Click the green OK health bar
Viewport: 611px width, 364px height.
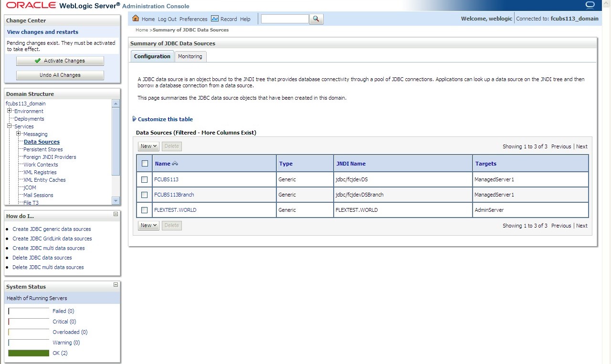coord(28,353)
